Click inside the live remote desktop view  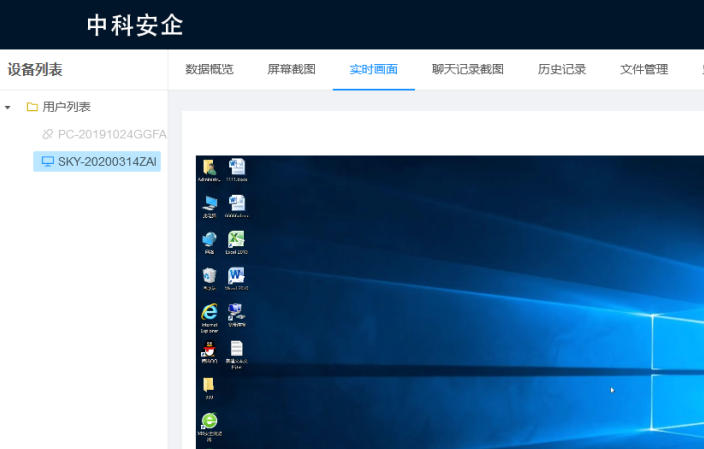tap(450, 302)
